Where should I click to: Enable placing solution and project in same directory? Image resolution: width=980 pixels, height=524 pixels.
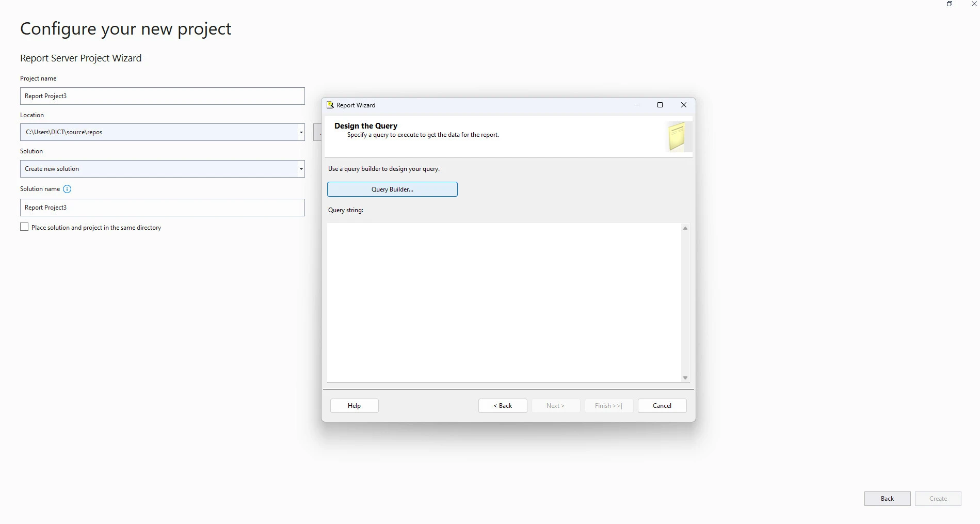[24, 227]
